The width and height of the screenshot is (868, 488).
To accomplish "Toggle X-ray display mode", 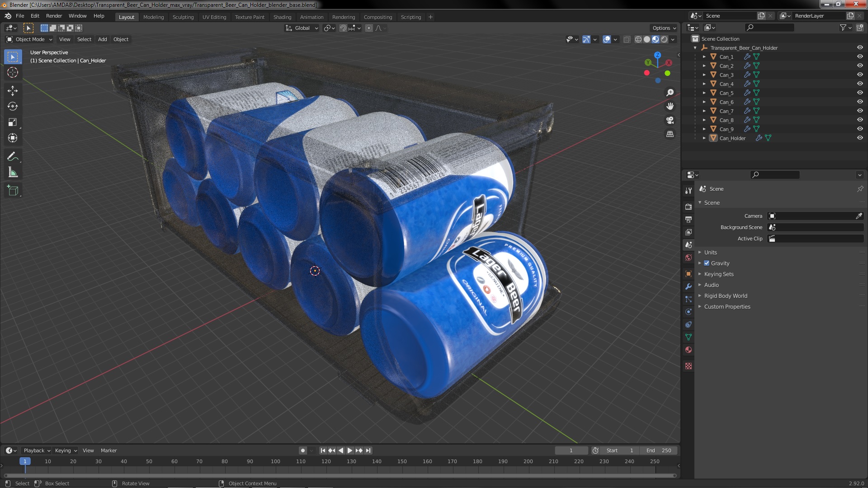I will point(627,40).
